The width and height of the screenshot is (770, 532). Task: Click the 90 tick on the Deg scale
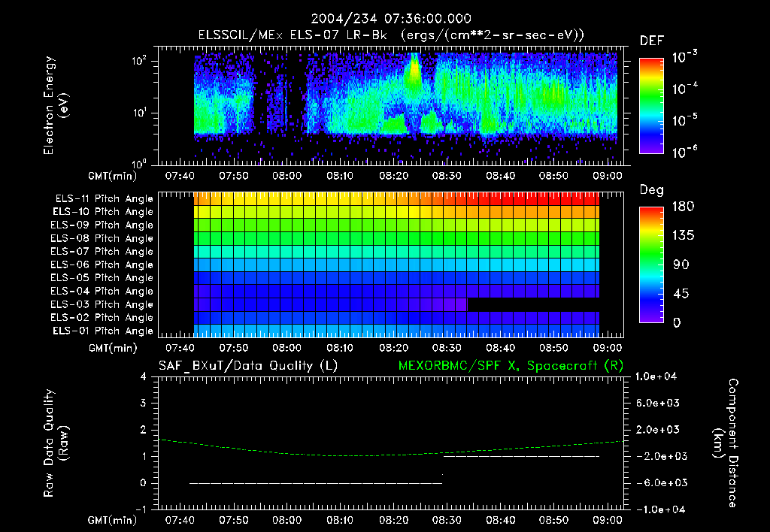681,265
